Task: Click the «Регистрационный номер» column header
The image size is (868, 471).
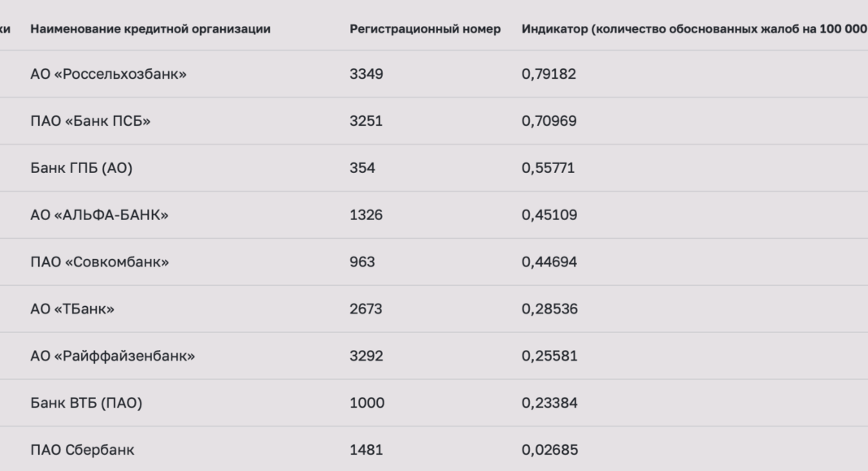Action: click(x=425, y=28)
